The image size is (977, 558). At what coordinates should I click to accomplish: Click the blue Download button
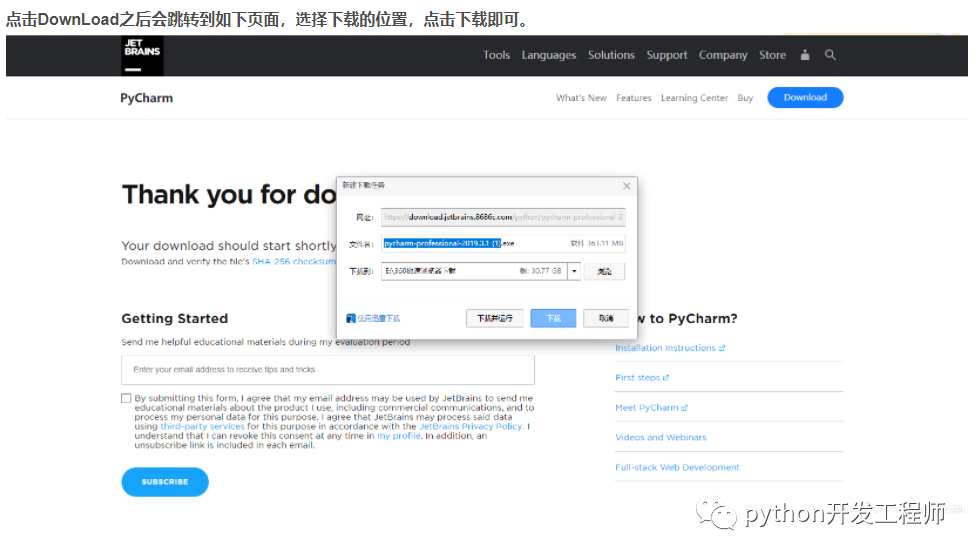tap(805, 97)
